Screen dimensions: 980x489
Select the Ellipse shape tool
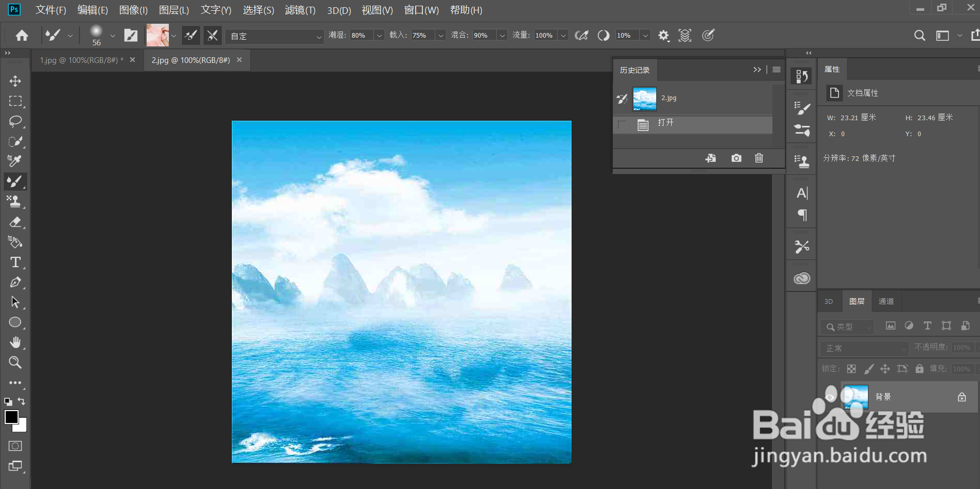point(15,322)
